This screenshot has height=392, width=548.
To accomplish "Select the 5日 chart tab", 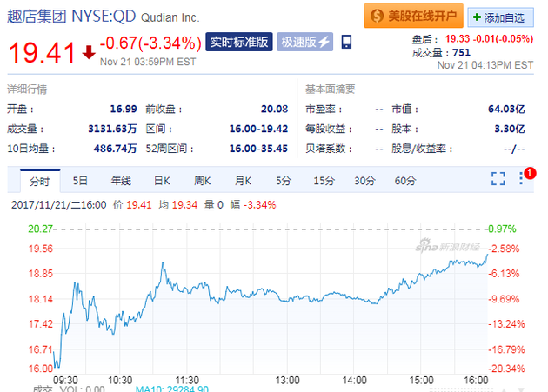I will (80, 181).
